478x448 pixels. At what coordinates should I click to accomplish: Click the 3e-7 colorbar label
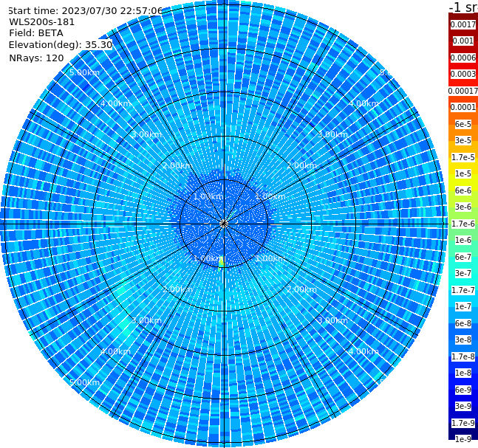pos(463,273)
